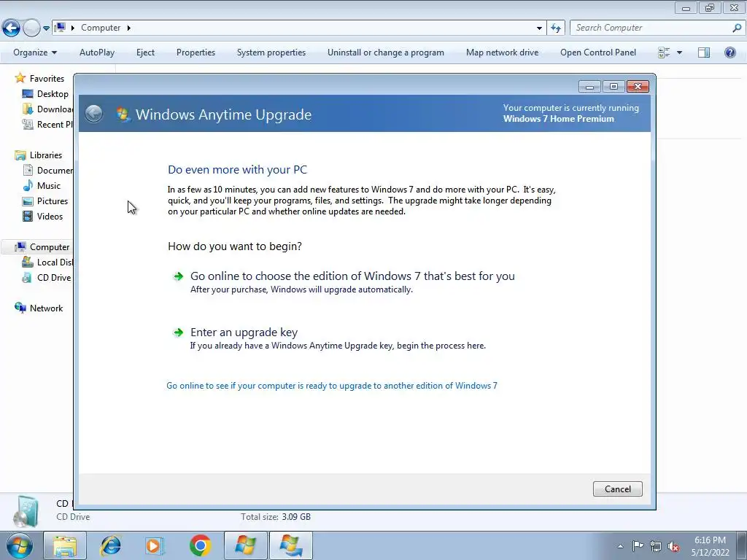
Task: Click the search magnifier icon
Action: 737,28
